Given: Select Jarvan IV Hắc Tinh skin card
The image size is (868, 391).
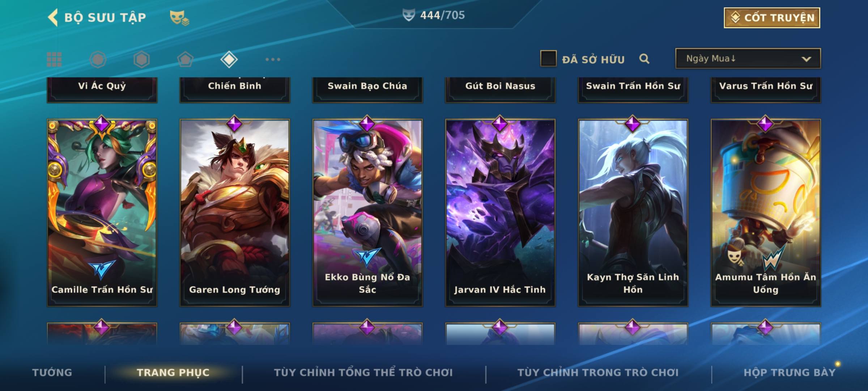Looking at the screenshot, I should (500, 213).
